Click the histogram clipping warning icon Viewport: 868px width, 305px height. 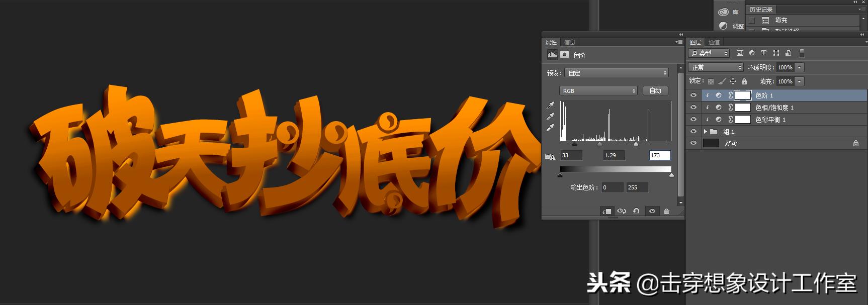[550, 156]
